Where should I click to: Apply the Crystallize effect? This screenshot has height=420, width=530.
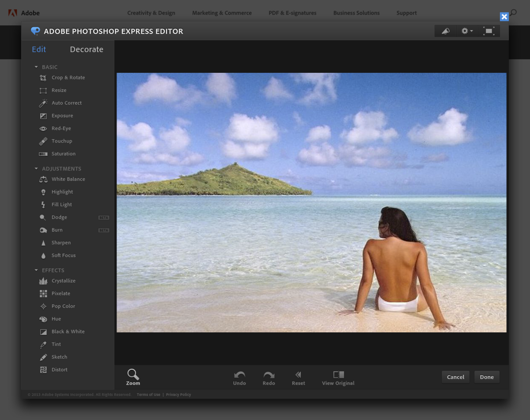click(63, 281)
